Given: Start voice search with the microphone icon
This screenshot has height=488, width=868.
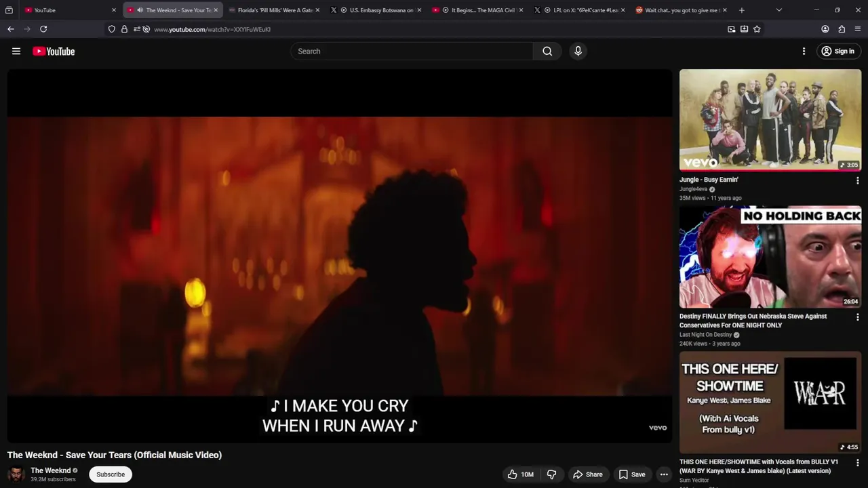Looking at the screenshot, I should tap(578, 52).
